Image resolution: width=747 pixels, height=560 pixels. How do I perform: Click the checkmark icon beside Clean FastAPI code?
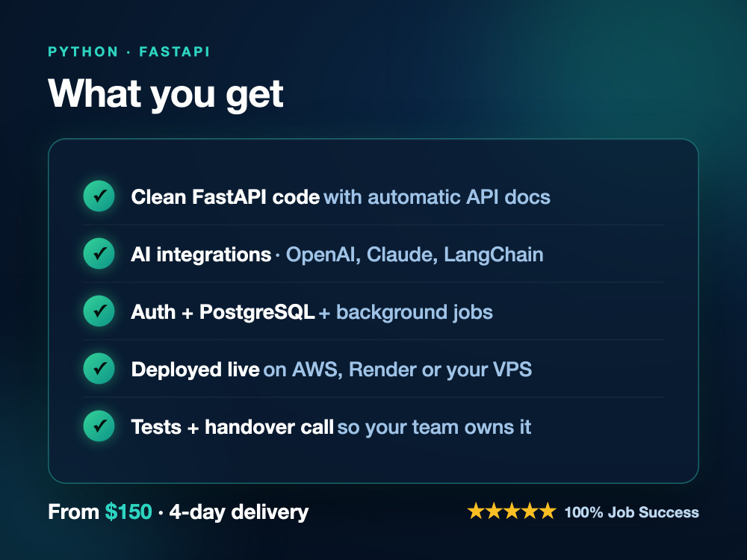pyautogui.click(x=99, y=196)
